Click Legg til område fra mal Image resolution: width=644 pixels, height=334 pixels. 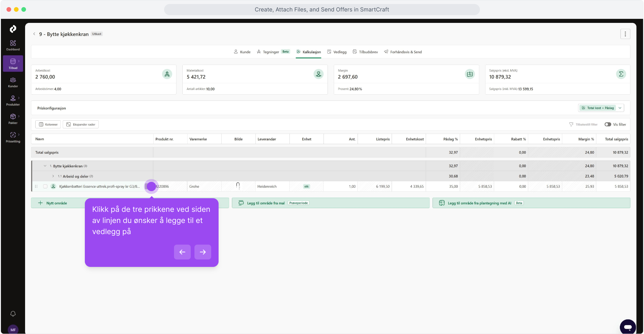(x=330, y=203)
